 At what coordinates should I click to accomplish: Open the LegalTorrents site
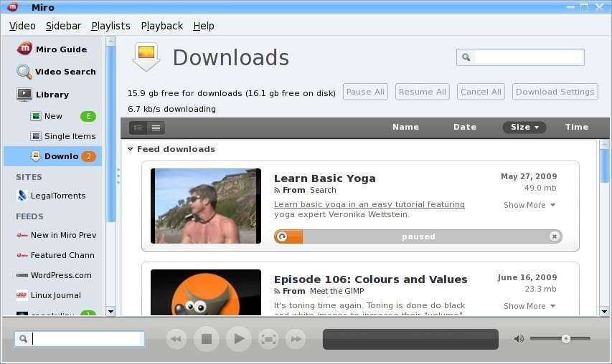(x=51, y=195)
